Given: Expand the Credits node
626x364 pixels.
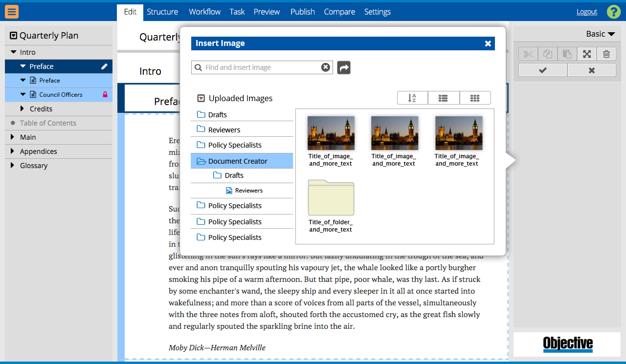Looking at the screenshot, I should pos(22,108).
